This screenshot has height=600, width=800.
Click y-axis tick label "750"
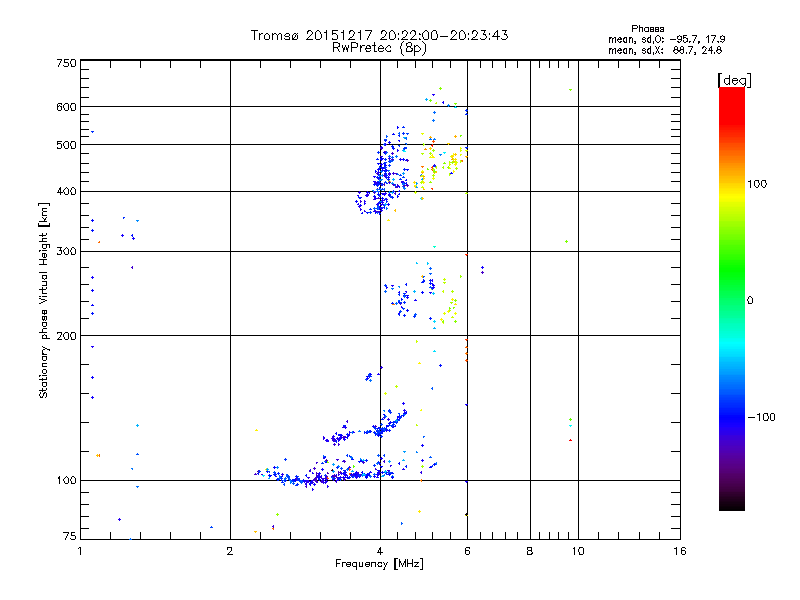(66, 63)
